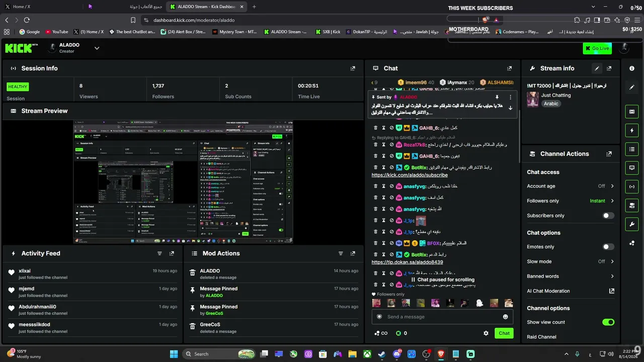Pop out the Chat panel

coord(510,68)
